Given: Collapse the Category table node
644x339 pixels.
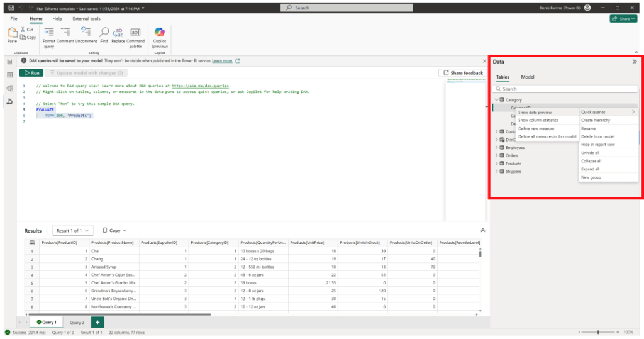Looking at the screenshot, I should pyautogui.click(x=496, y=100).
